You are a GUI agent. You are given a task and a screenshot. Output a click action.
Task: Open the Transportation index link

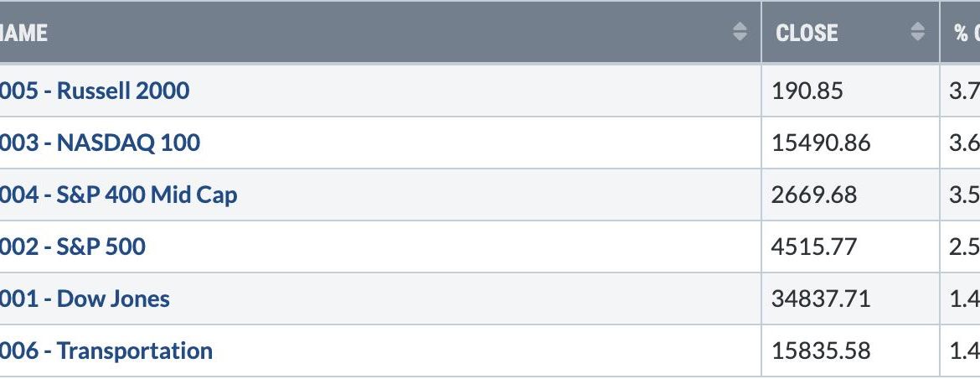tap(106, 350)
